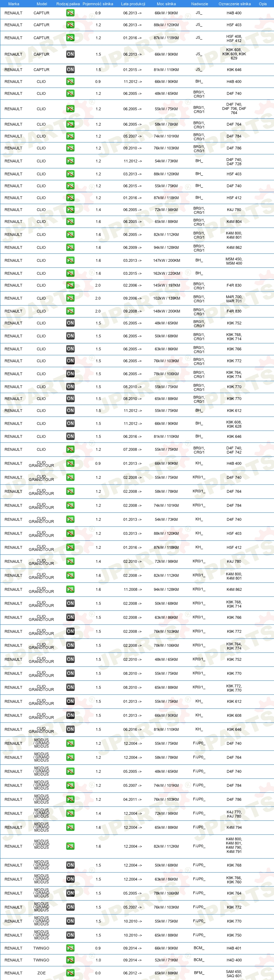The image size is (274, 980).
Task: Click the Lata produkcji column header
Action: coord(133,4)
